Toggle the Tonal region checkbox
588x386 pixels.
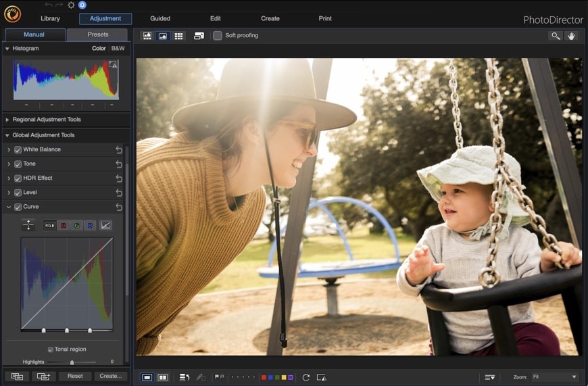50,349
